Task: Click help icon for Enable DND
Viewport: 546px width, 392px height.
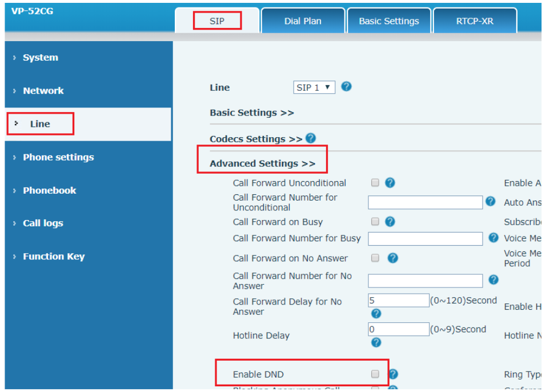Action: (x=393, y=374)
